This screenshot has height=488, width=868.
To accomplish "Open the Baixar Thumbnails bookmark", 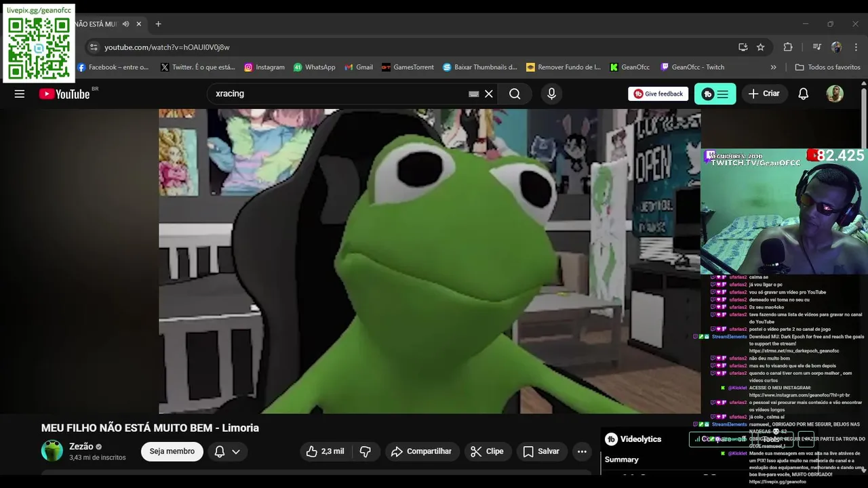I will (480, 67).
